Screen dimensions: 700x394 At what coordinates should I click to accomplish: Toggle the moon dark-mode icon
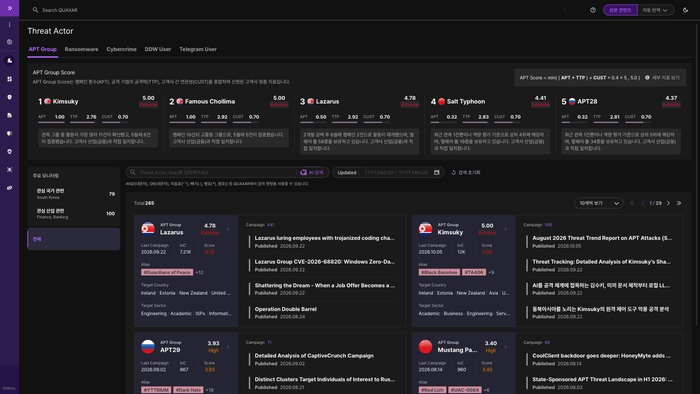pos(685,10)
